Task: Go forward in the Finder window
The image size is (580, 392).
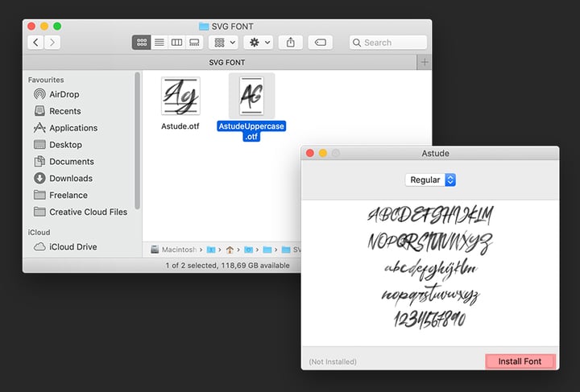Action: tap(52, 43)
